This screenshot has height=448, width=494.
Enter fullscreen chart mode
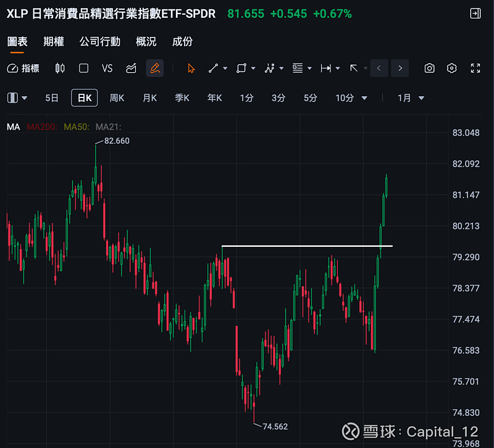[x=475, y=68]
